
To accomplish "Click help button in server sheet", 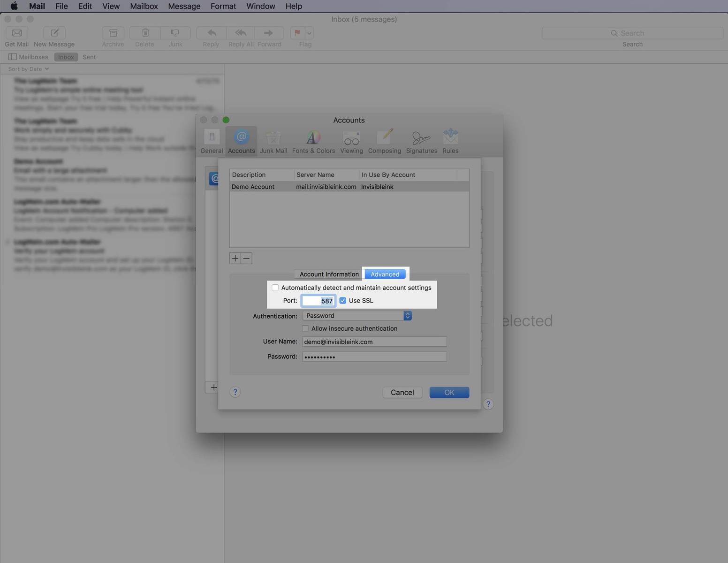I will (235, 392).
